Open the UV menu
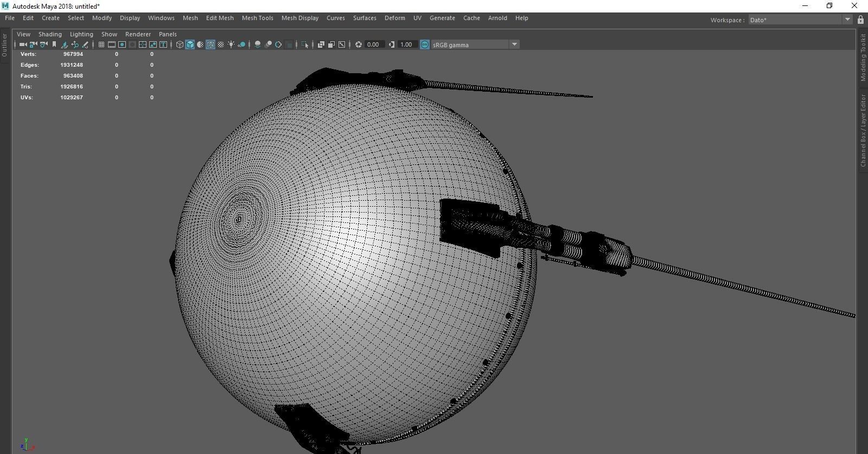The image size is (868, 454). [x=417, y=18]
